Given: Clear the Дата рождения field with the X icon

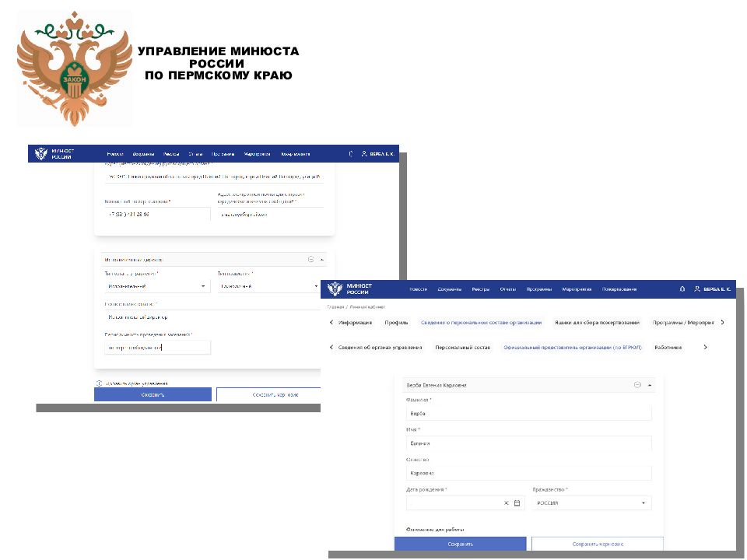Looking at the screenshot, I should (507, 503).
